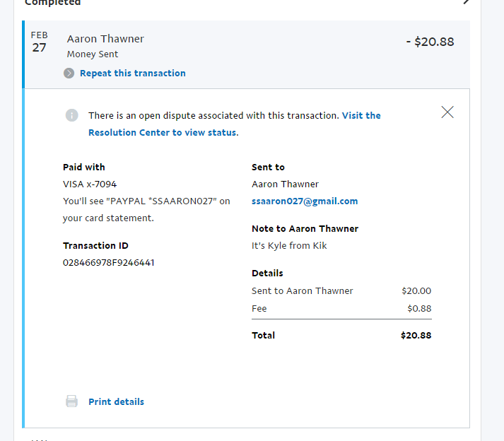Click the info icon beside dispute notice

71,115
